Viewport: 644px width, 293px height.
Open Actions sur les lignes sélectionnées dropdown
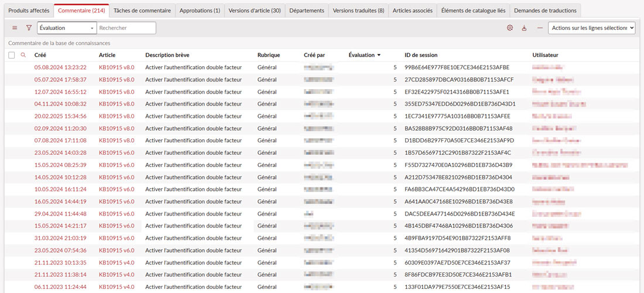tap(591, 28)
